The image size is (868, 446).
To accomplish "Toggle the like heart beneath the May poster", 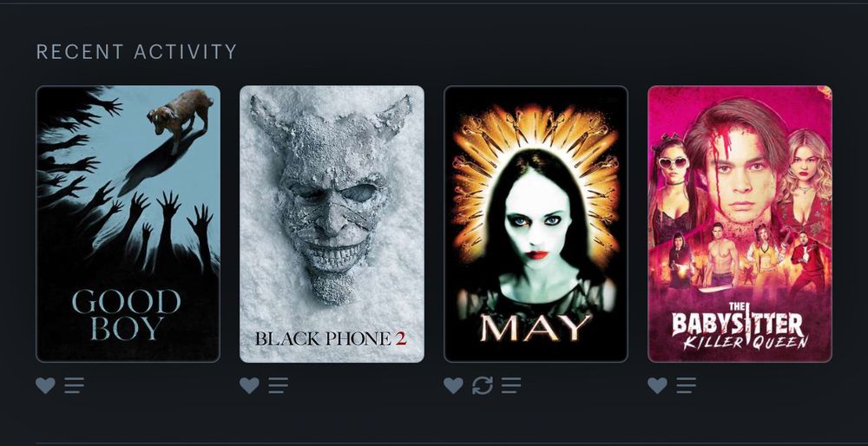I will [453, 385].
